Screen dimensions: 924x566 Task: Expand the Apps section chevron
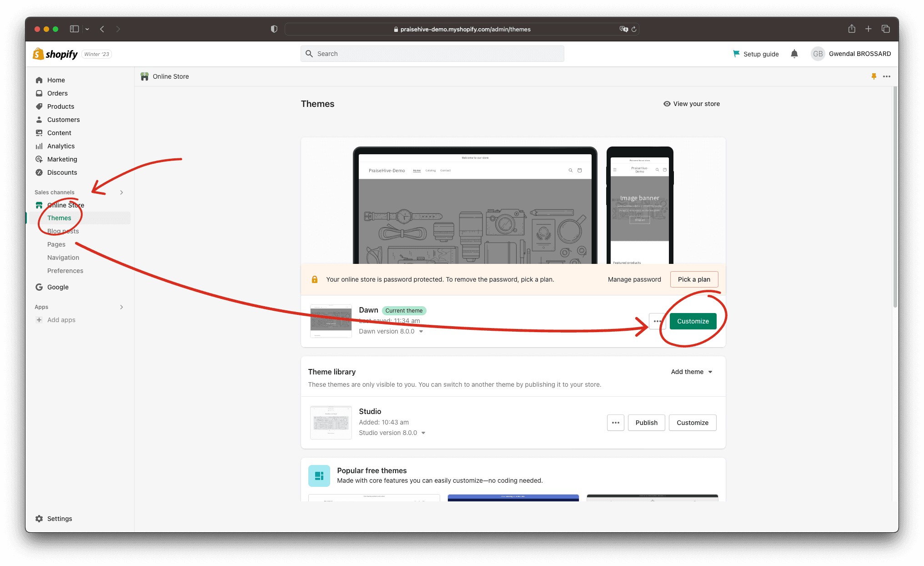121,307
